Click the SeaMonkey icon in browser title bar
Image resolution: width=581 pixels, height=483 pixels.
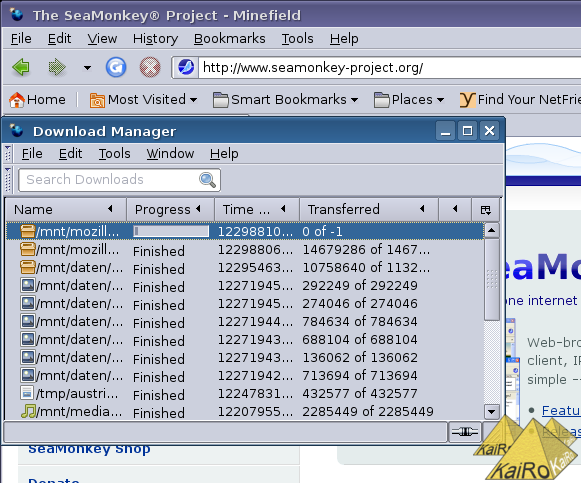[17, 15]
